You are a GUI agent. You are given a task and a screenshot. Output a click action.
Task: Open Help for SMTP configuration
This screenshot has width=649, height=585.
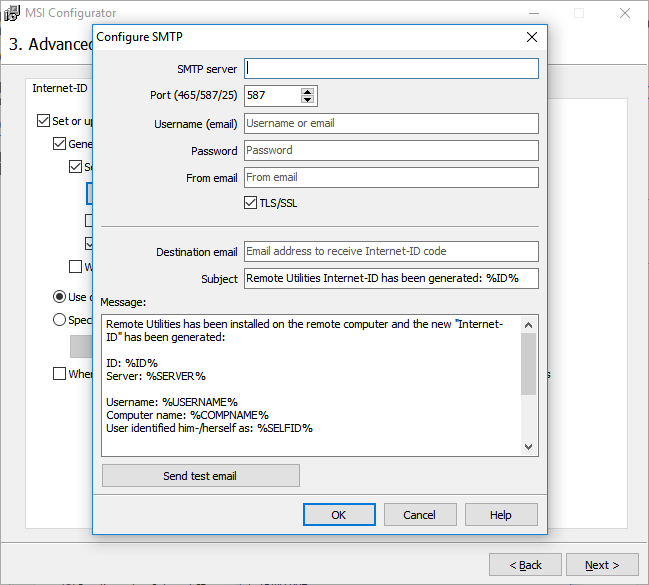(x=501, y=515)
